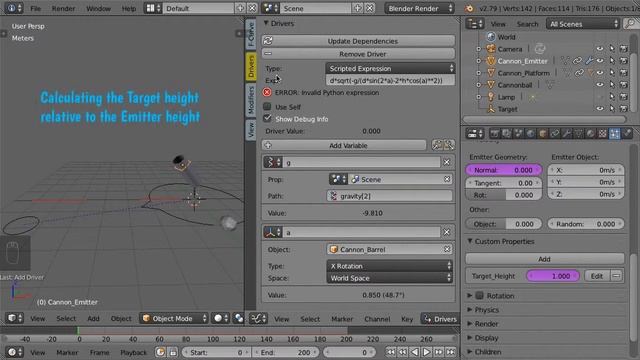
Task: Toggle Show Debug Info checkbox
Action: (267, 118)
